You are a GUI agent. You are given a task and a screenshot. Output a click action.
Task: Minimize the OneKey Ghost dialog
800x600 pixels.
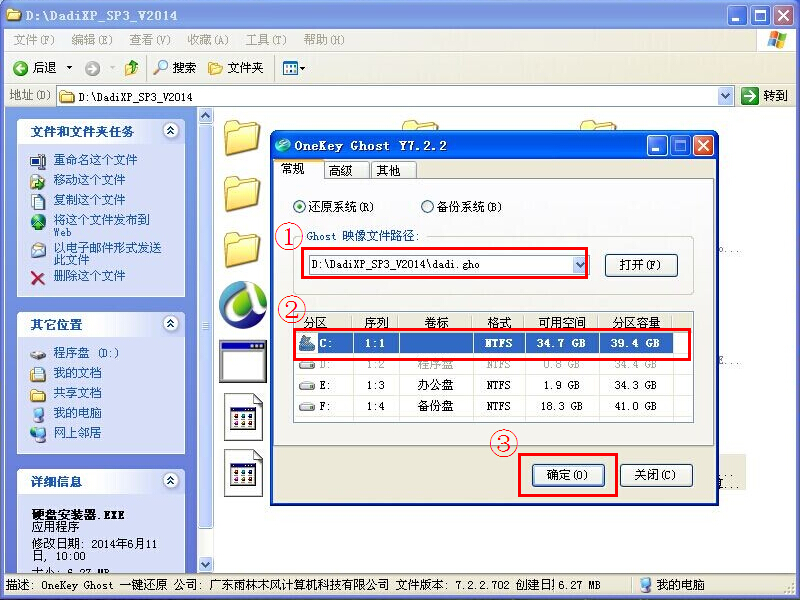tap(657, 146)
